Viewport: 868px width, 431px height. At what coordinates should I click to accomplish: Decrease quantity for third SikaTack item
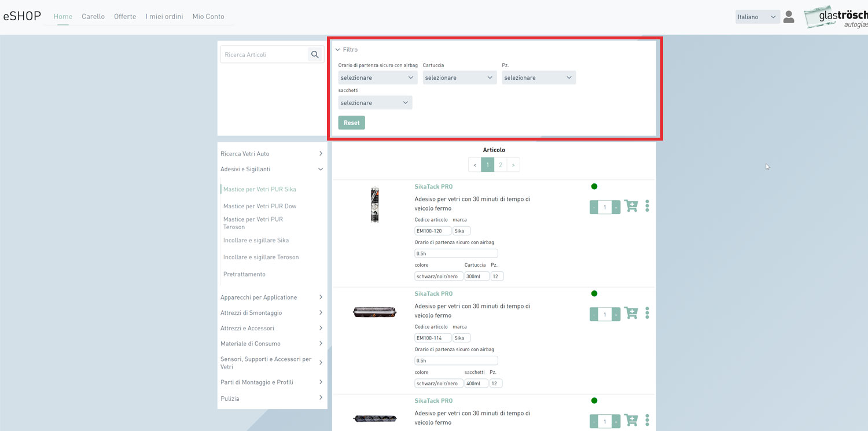point(594,421)
